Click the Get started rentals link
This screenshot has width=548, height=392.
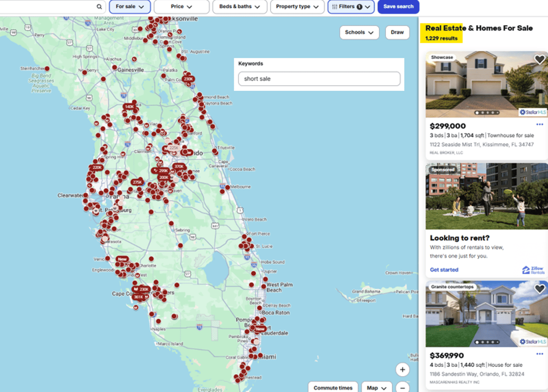tap(444, 270)
